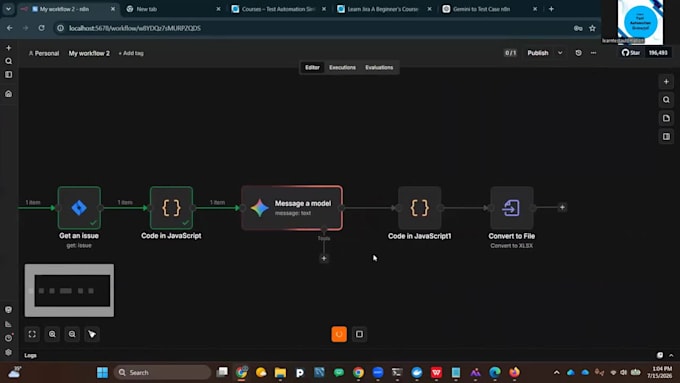Open the three-dots workflow menu

coord(593,53)
